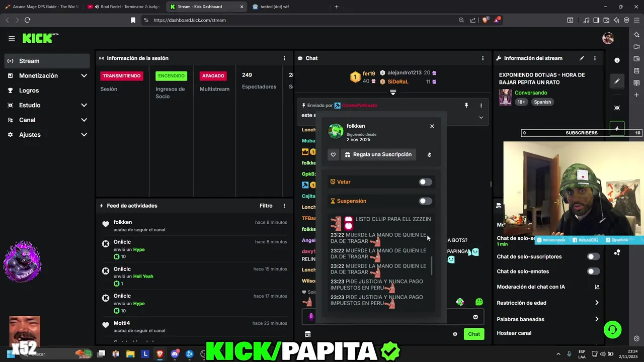Open Moderación del chat con IA external link

(x=597, y=287)
